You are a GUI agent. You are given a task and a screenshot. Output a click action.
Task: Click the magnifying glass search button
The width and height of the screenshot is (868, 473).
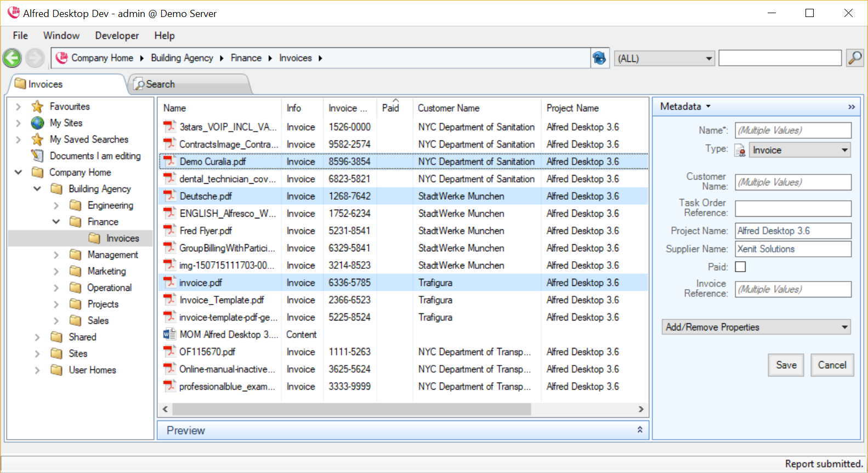(854, 58)
